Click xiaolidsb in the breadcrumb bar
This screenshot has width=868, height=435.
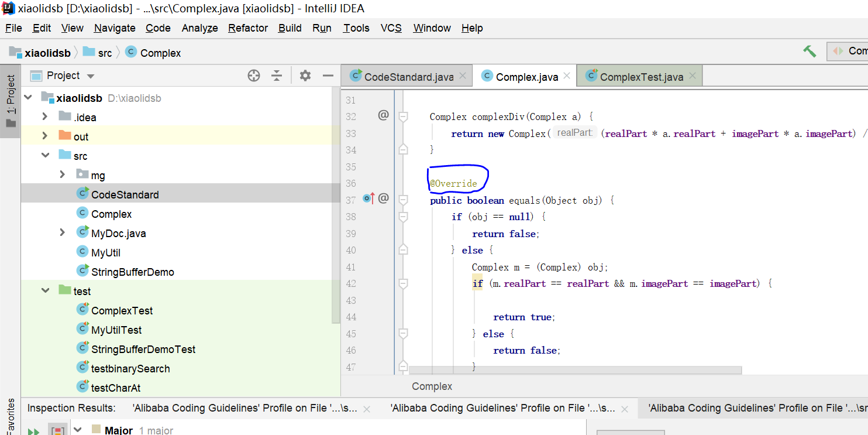pos(47,53)
